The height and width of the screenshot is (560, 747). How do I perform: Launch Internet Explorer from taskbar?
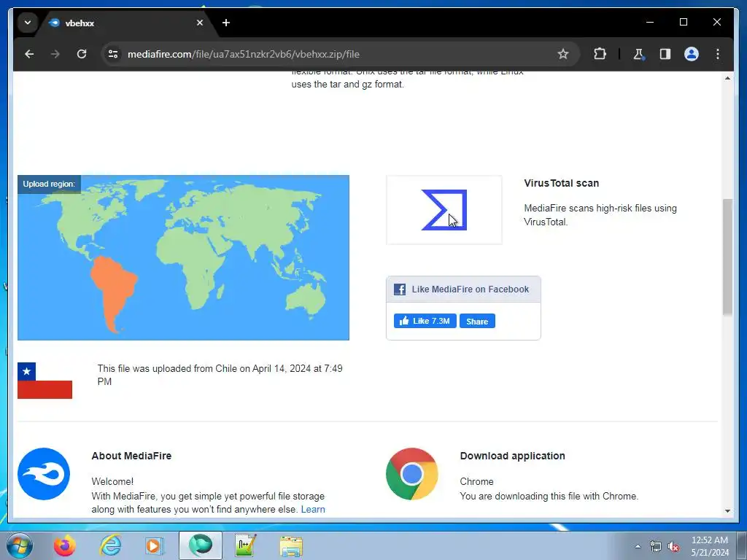click(110, 545)
